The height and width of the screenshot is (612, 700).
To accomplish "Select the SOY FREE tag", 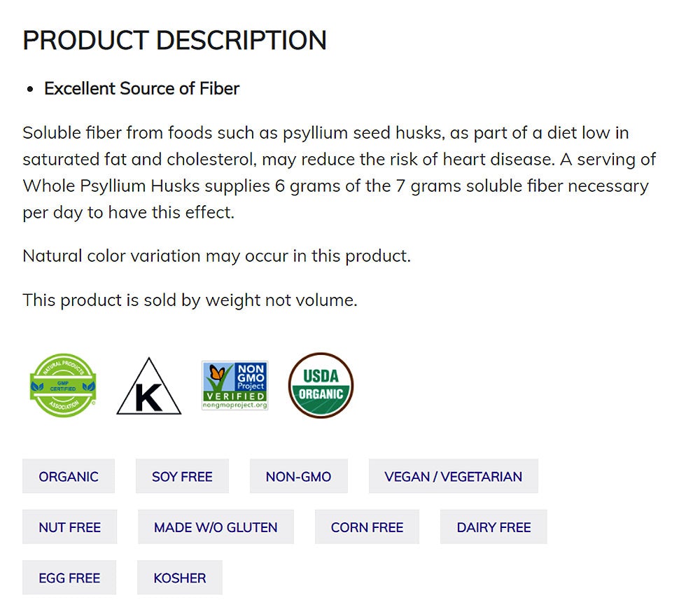I will tap(182, 476).
